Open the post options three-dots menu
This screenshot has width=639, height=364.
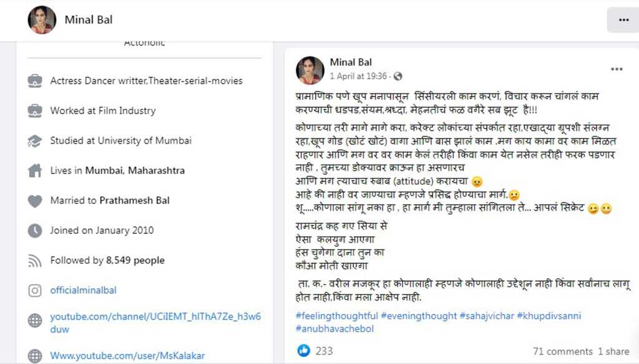click(x=617, y=69)
